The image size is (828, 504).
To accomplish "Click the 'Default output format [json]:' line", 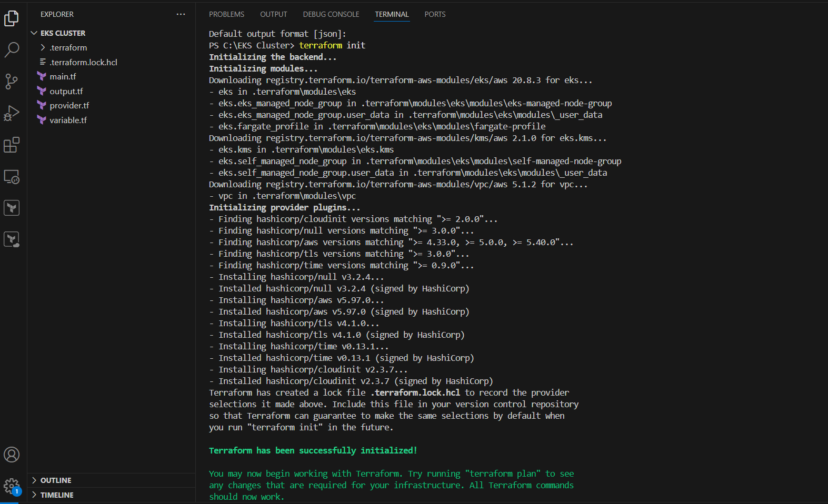I will [x=277, y=34].
